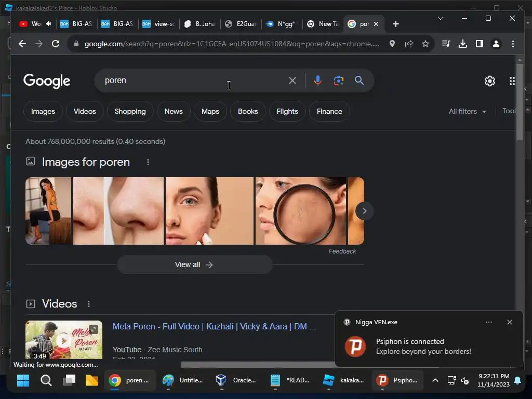Filter results by News

[174, 111]
